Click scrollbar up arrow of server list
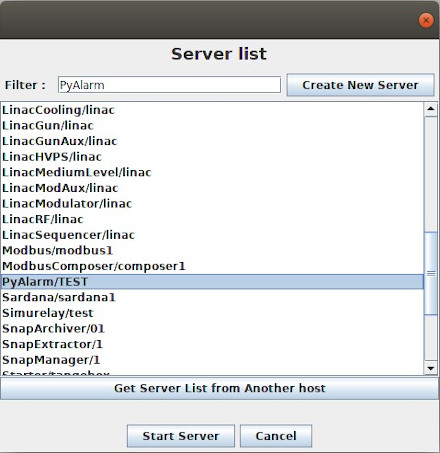The width and height of the screenshot is (440, 453). [431, 109]
